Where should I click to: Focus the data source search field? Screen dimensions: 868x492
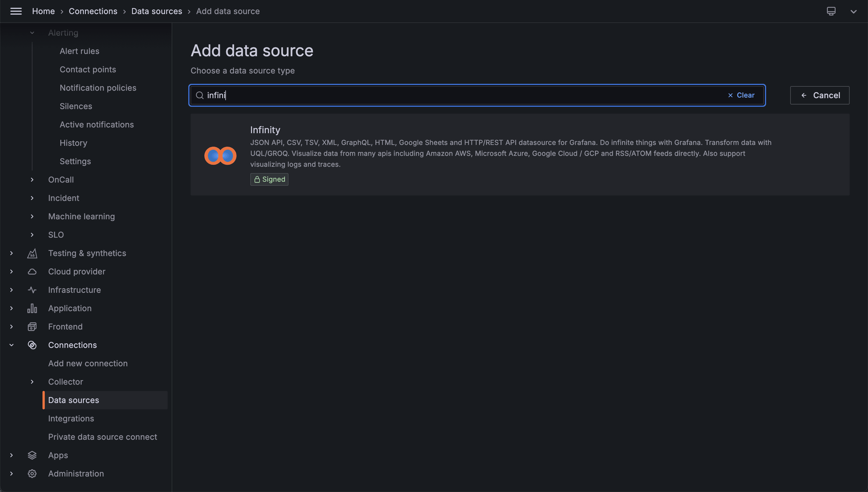466,95
